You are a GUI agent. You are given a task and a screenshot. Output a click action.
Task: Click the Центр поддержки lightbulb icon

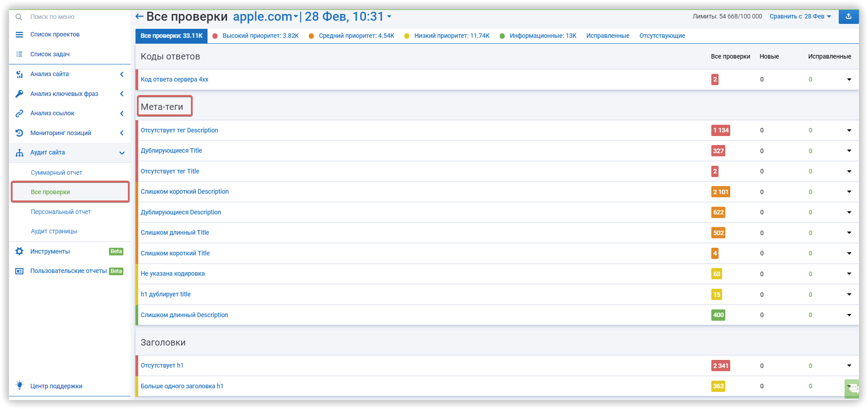[x=19, y=386]
